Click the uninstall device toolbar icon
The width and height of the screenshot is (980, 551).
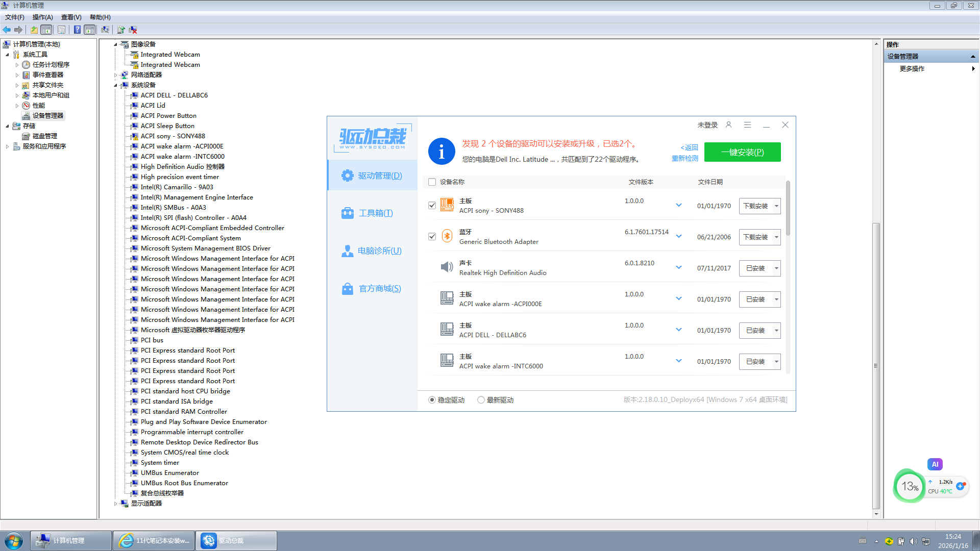pos(133,30)
